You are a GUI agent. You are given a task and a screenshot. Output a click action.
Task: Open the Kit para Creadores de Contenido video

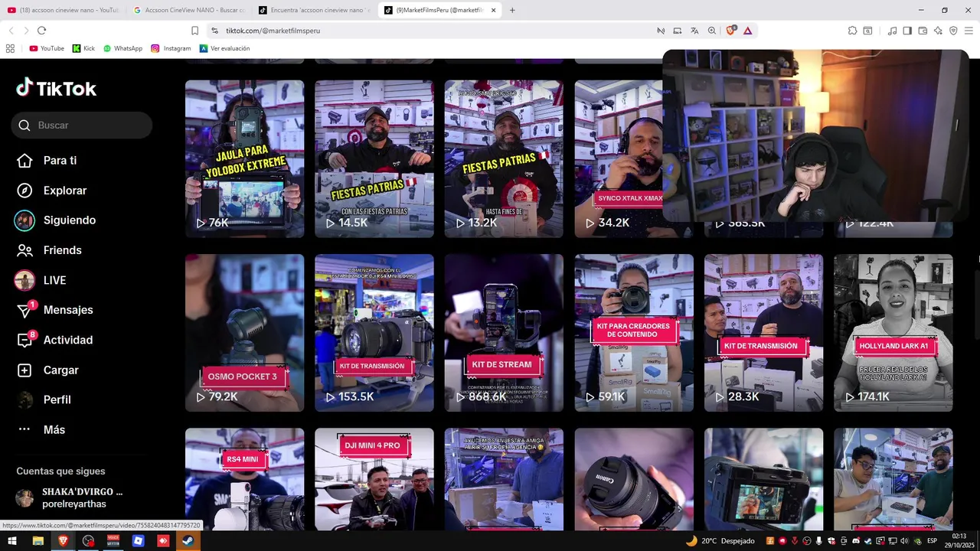click(634, 333)
